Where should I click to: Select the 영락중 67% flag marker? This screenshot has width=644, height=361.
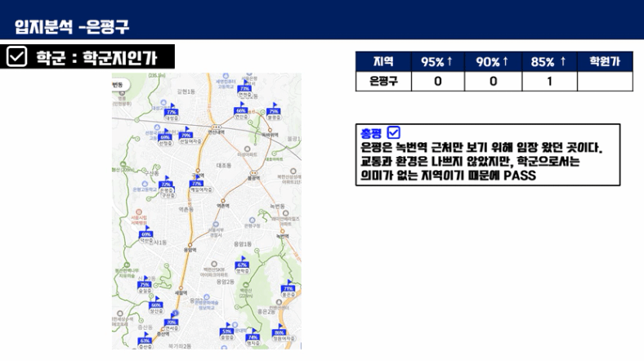[x=243, y=265]
